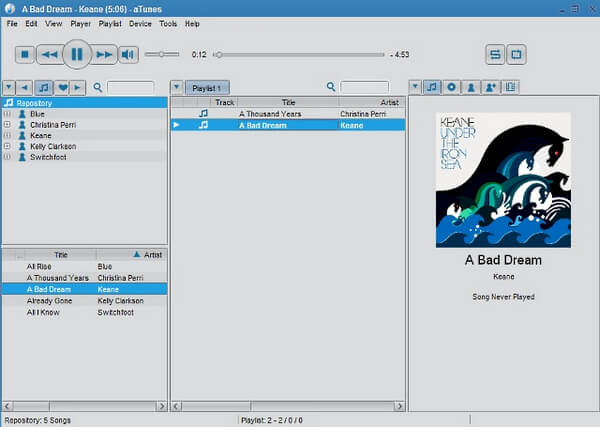This screenshot has width=600, height=427.
Task: Open the playlist dropdown arrow
Action: click(x=176, y=87)
